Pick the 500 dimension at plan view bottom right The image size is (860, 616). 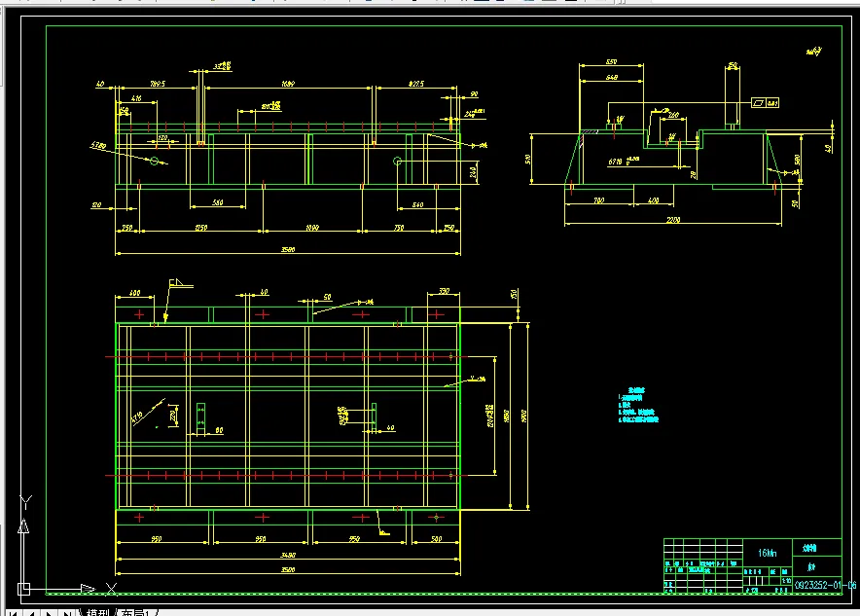coord(436,539)
